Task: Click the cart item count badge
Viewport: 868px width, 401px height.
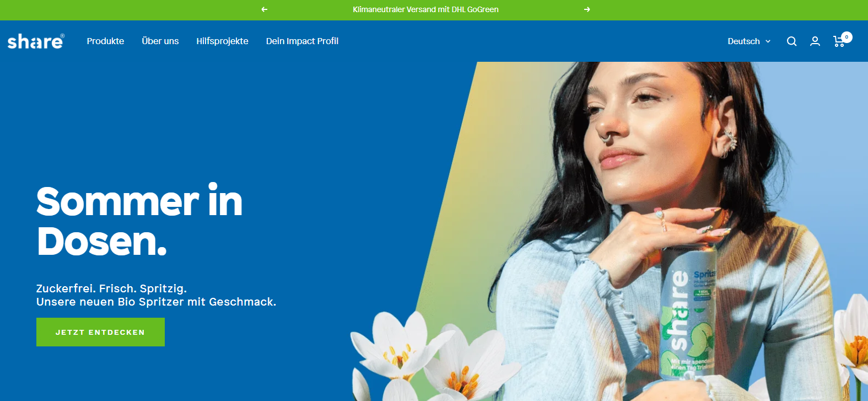Action: pos(847,37)
